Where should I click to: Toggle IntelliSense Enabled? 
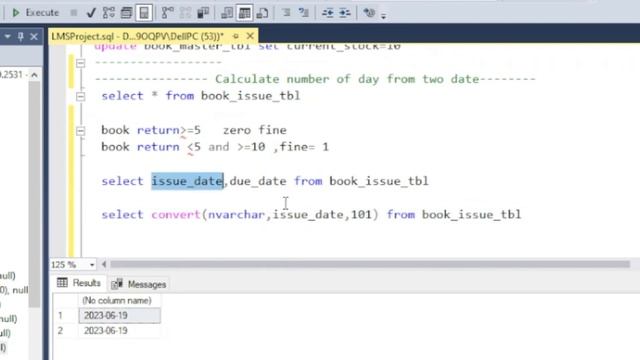point(144,13)
